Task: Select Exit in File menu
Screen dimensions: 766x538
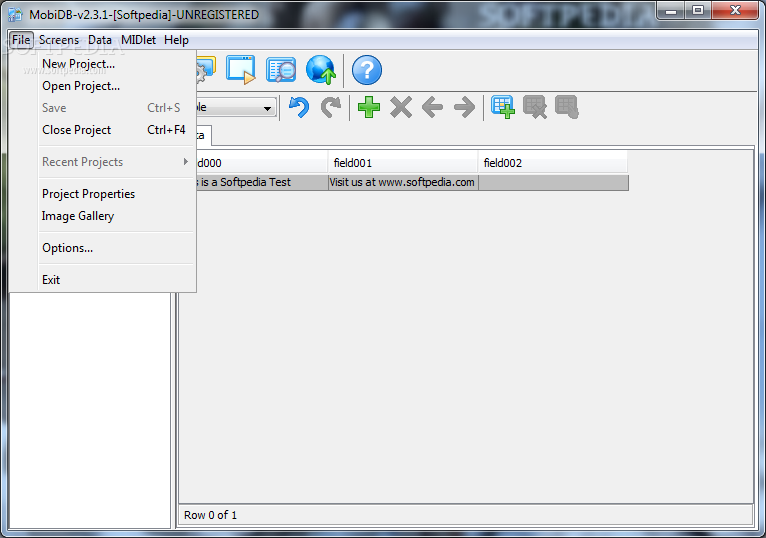Action: [117, 280]
